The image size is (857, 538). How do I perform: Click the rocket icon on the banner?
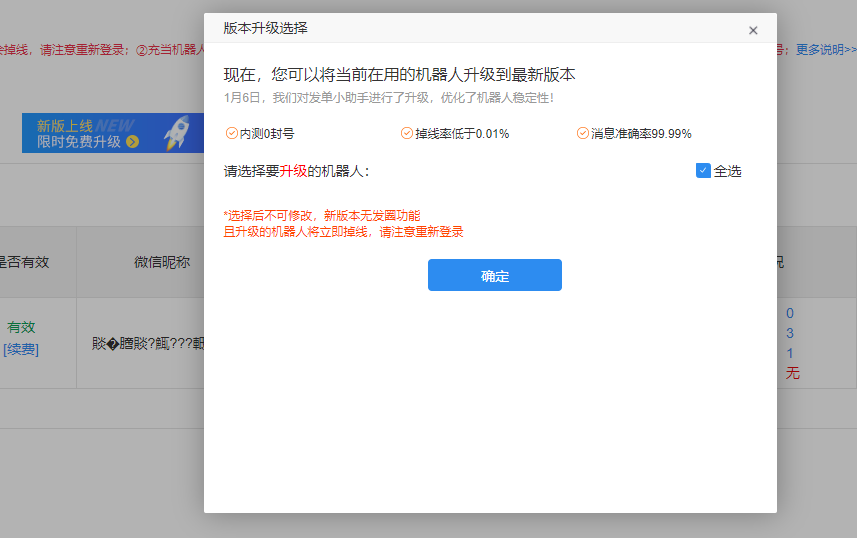click(177, 132)
